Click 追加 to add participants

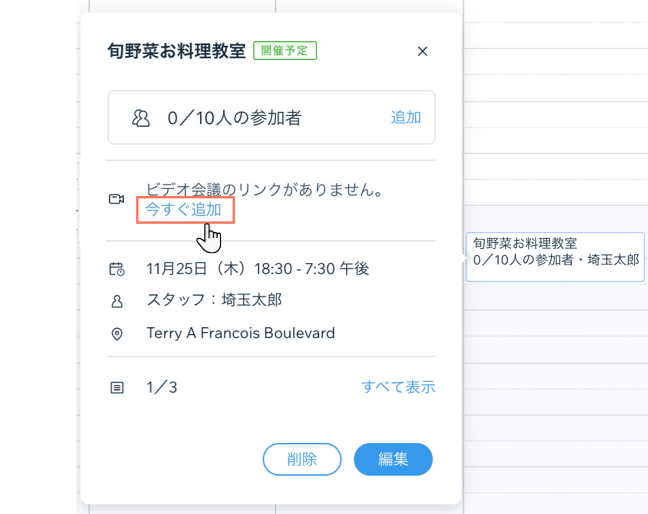click(x=405, y=118)
